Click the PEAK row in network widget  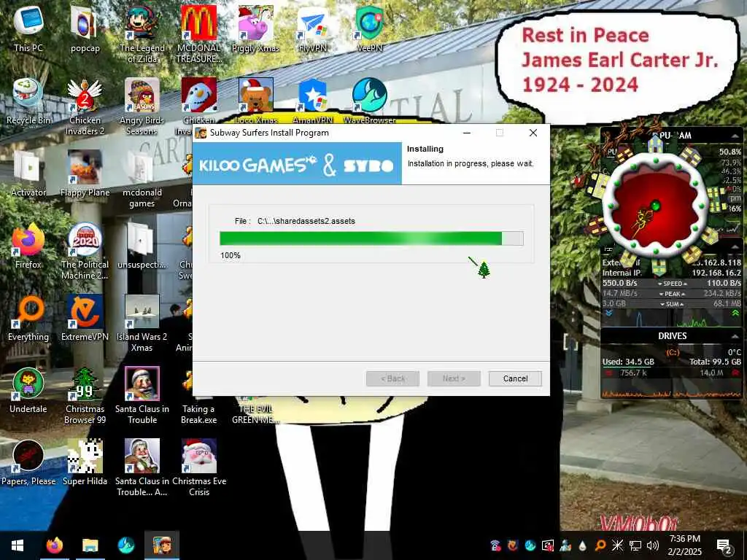(672, 294)
